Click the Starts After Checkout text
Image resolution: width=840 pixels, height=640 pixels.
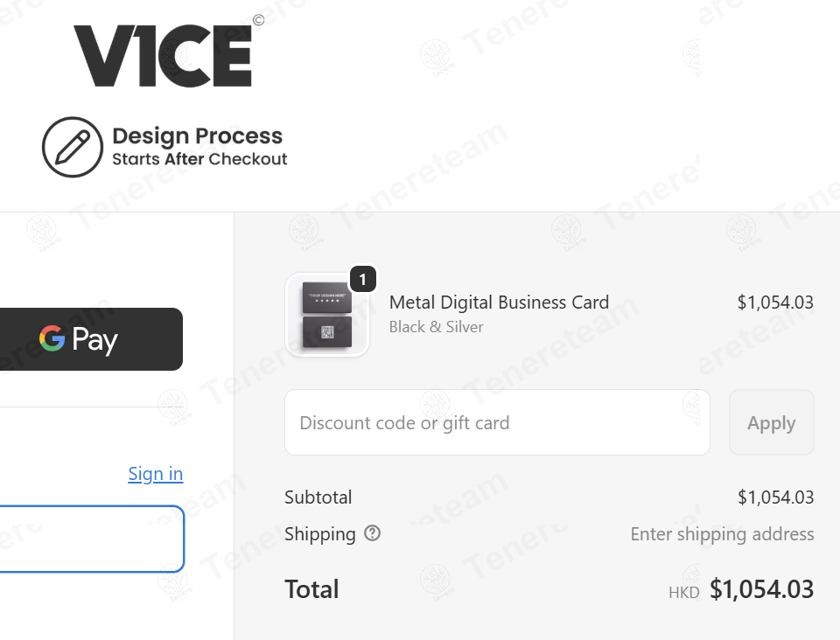(199, 159)
